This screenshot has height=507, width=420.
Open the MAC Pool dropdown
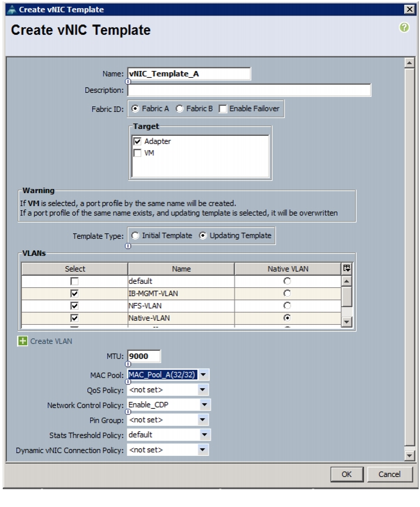pos(203,375)
